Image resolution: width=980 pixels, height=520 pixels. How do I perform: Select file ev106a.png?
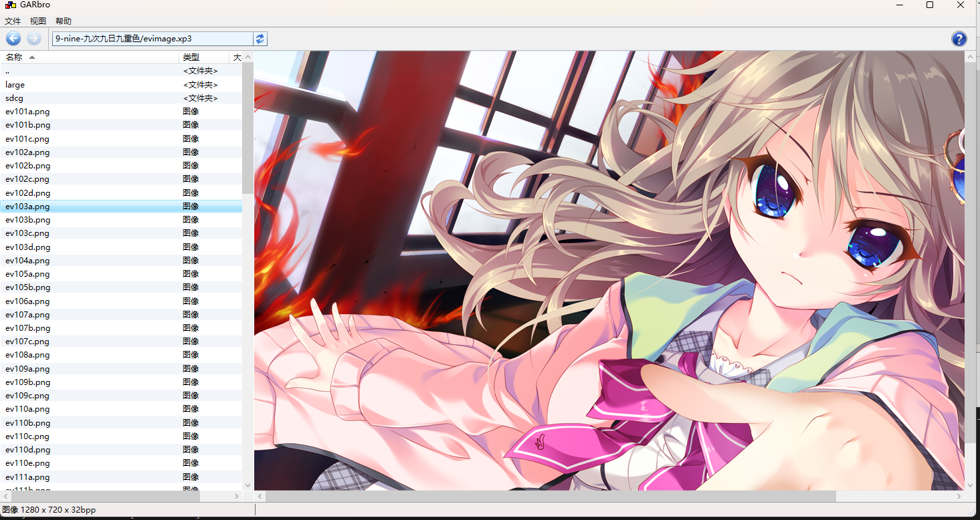point(121,301)
